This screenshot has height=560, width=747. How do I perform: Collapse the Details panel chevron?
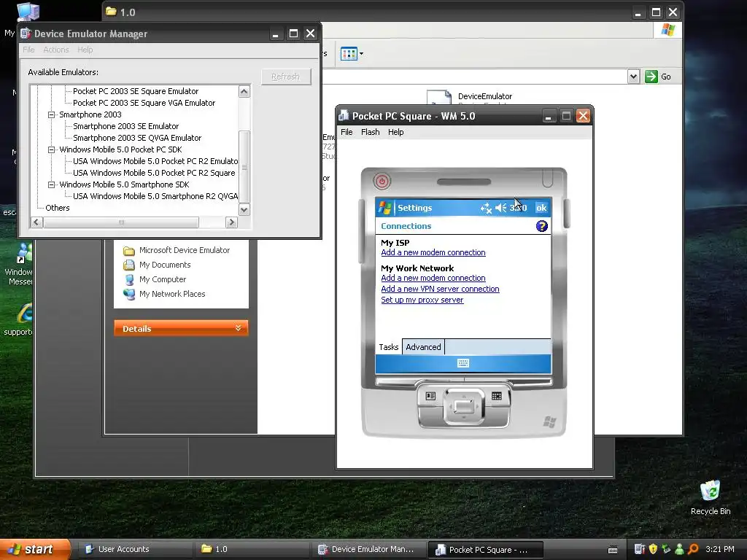tap(239, 328)
